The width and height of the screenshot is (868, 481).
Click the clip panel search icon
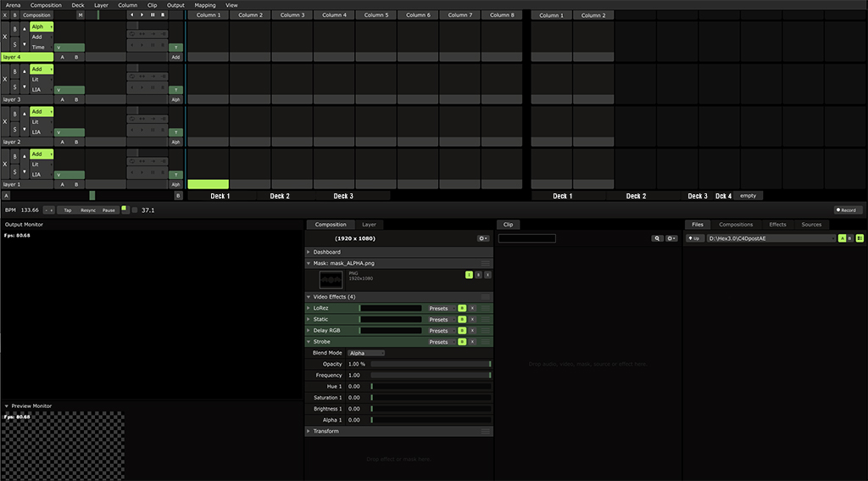[x=657, y=238]
